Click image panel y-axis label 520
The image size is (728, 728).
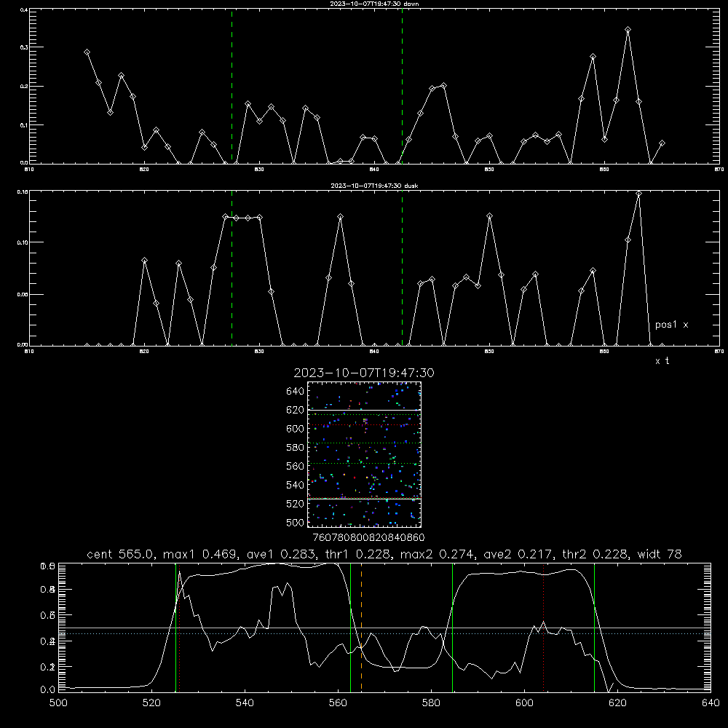pyautogui.click(x=296, y=504)
